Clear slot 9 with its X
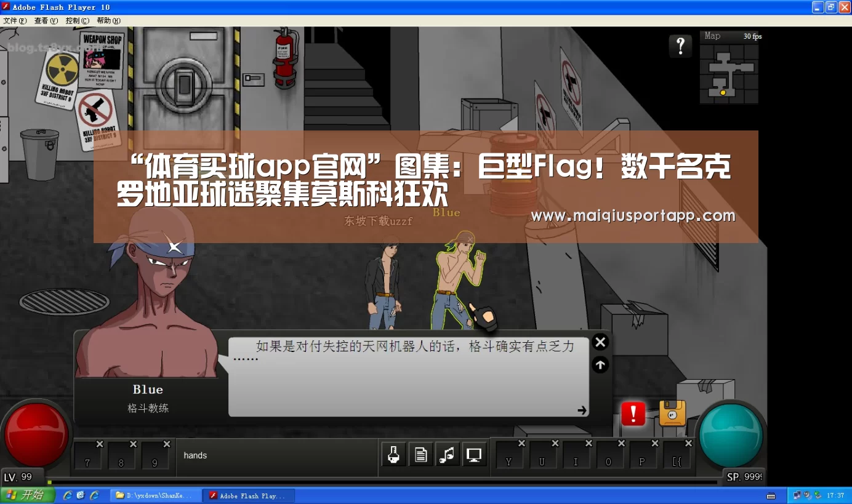Viewport: 852px width, 504px height. (x=166, y=444)
